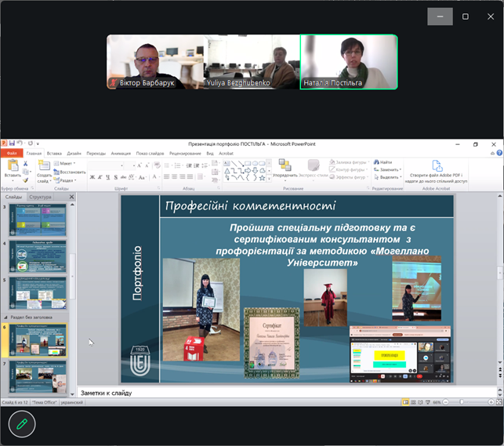
Task: Click the Save icon in PowerPoint's quick access toolbar
Action: pyautogui.click(x=12, y=143)
